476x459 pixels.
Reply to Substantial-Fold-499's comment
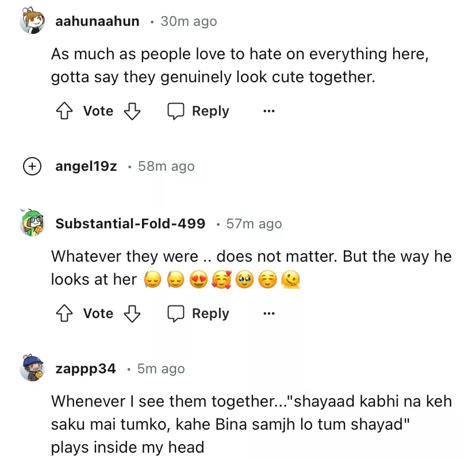coord(198,313)
